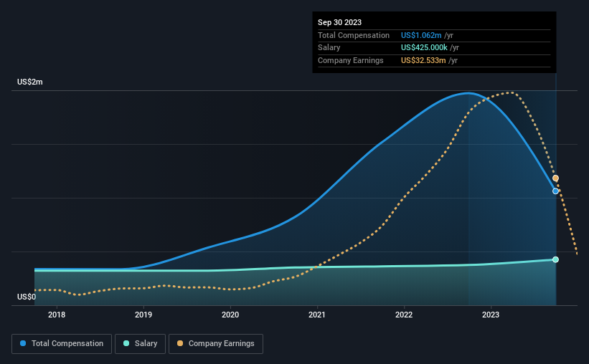
Task: Click the blue Total Compensation legend dot
Action: [23, 343]
